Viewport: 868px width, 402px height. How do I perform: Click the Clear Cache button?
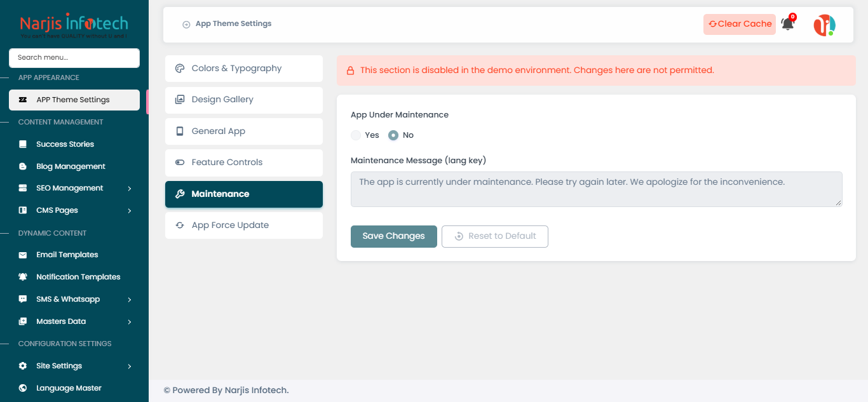740,24
